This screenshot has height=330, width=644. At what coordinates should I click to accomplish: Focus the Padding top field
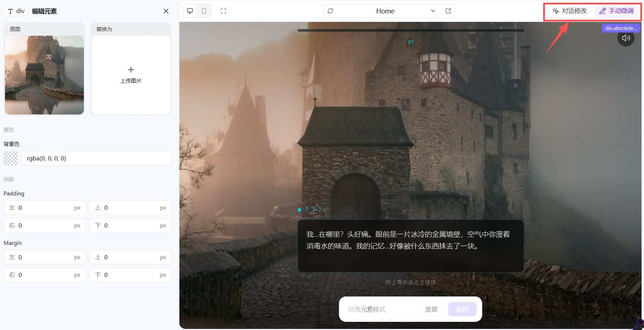coord(131,208)
